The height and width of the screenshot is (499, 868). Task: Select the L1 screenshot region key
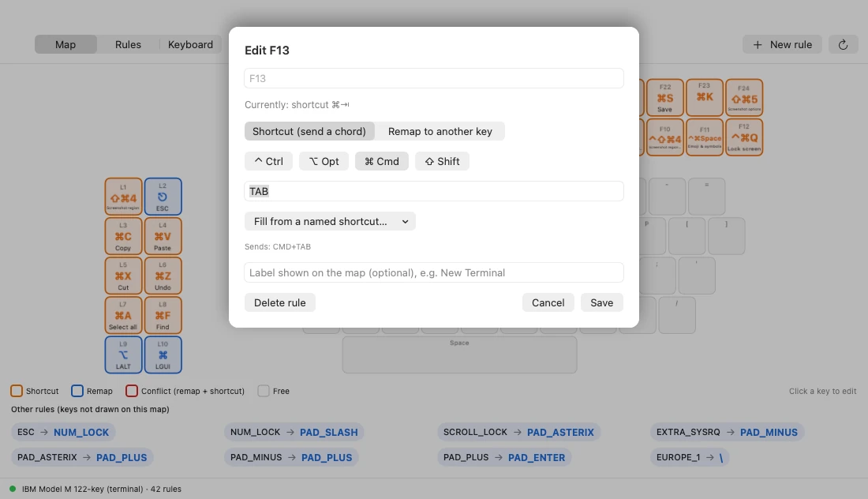[123, 197]
